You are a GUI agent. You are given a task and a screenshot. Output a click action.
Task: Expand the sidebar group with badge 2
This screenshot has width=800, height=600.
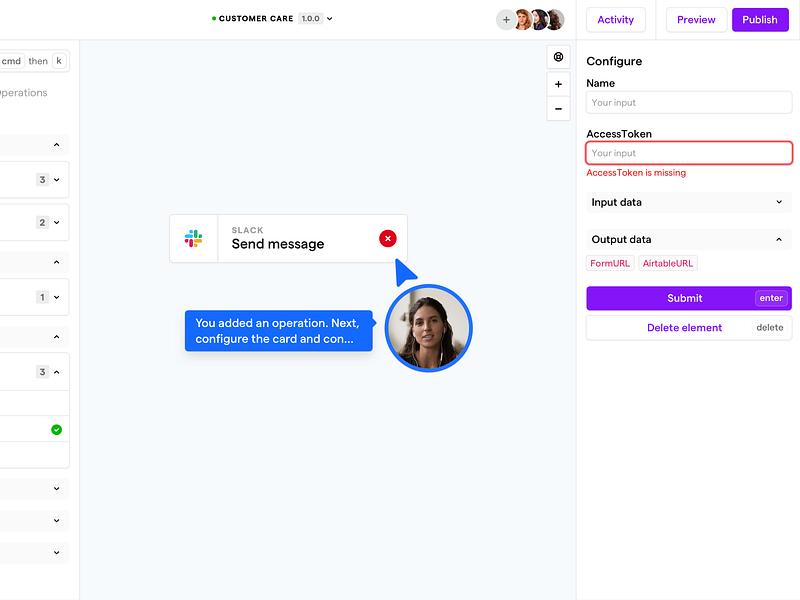click(57, 222)
